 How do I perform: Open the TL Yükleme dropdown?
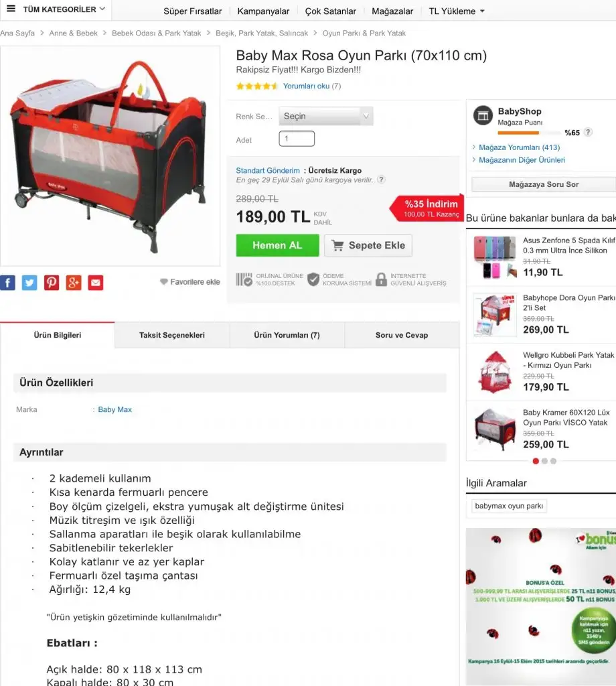[x=457, y=11]
